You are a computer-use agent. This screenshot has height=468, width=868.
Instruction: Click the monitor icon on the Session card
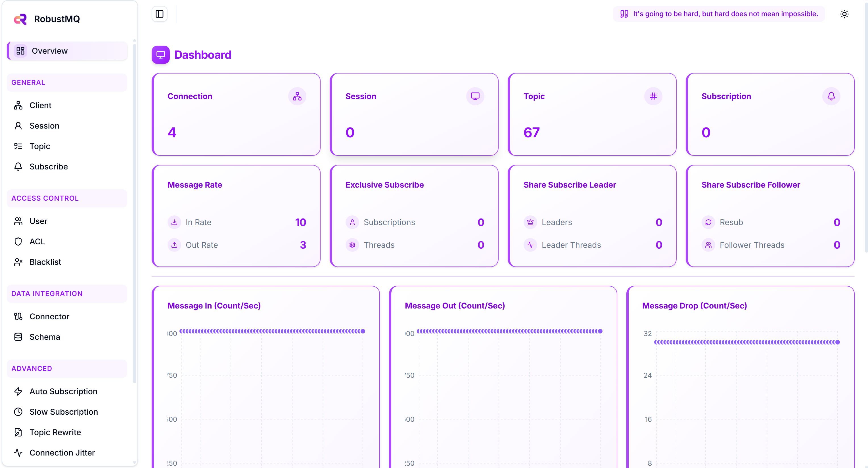(475, 96)
